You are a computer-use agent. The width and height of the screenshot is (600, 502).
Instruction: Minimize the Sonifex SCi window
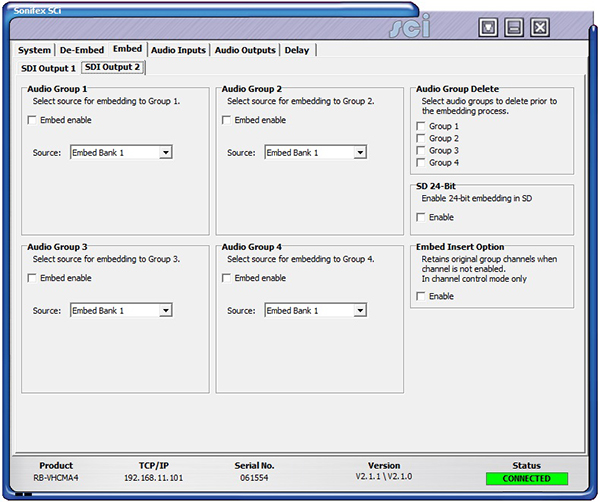point(514,27)
